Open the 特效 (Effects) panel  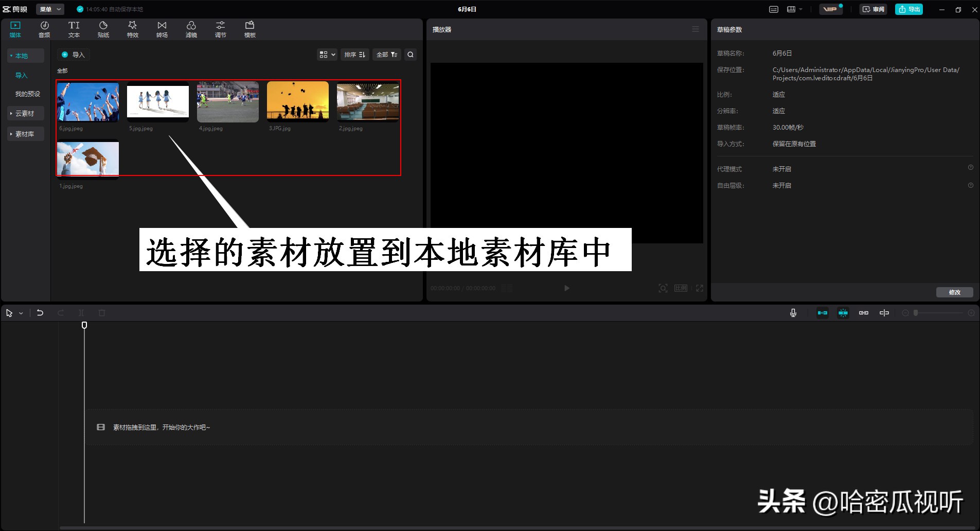point(132,28)
